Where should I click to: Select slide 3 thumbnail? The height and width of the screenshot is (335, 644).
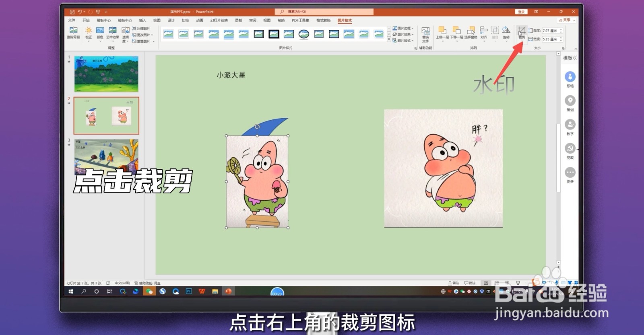click(x=106, y=157)
